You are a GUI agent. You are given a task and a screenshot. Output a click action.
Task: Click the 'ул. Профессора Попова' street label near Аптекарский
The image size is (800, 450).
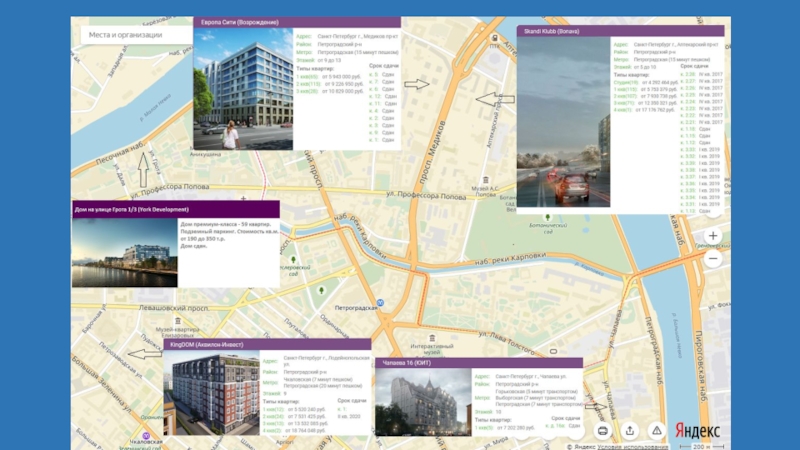point(426,195)
